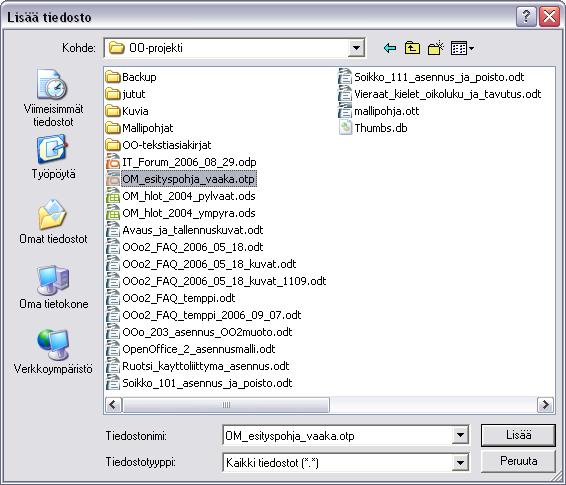Click the Lisää button
This screenshot has width=566, height=485.
click(518, 435)
